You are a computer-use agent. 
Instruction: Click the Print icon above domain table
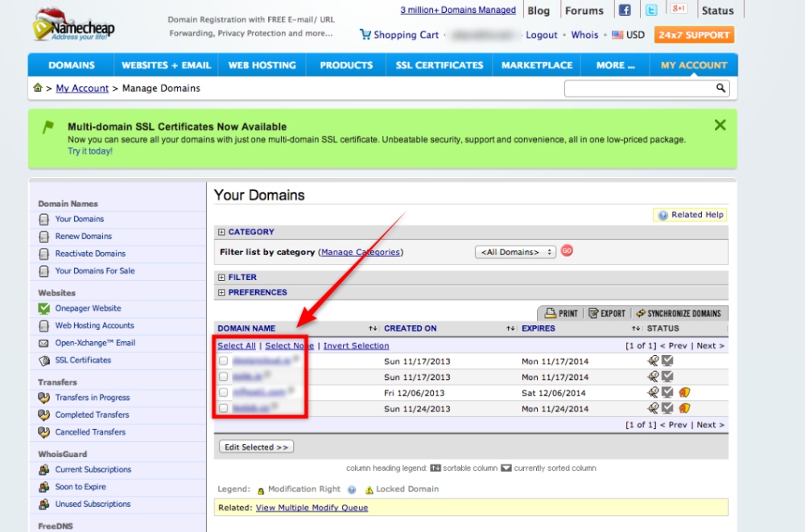click(x=551, y=313)
